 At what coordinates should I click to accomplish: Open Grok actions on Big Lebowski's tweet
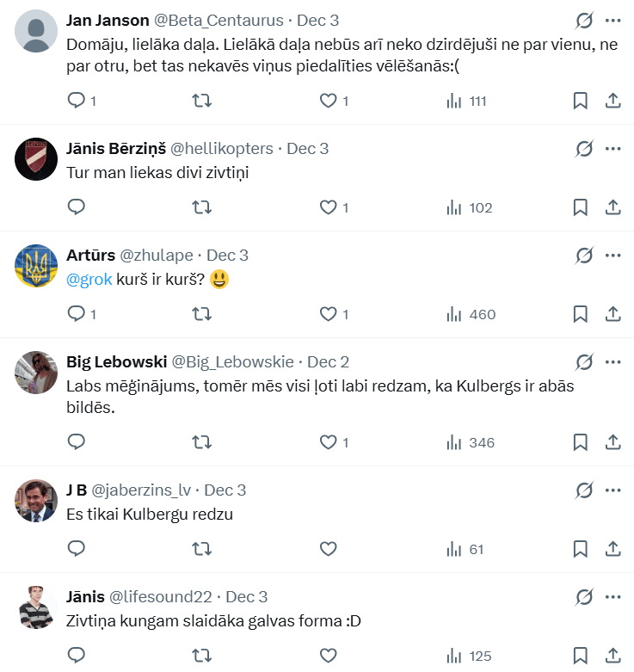584,362
